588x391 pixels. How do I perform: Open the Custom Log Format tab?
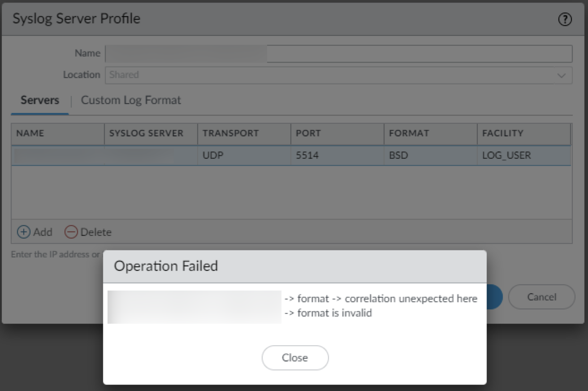131,100
